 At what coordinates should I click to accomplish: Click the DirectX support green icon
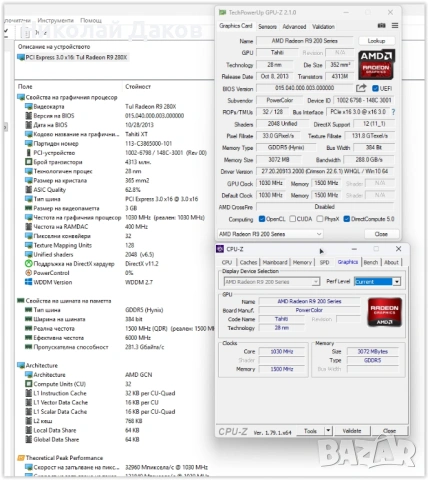click(x=29, y=264)
